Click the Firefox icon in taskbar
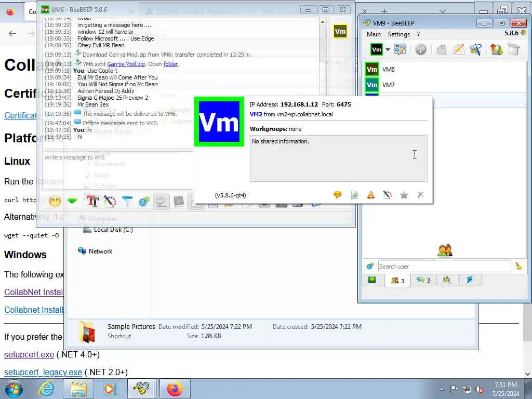 point(175,389)
